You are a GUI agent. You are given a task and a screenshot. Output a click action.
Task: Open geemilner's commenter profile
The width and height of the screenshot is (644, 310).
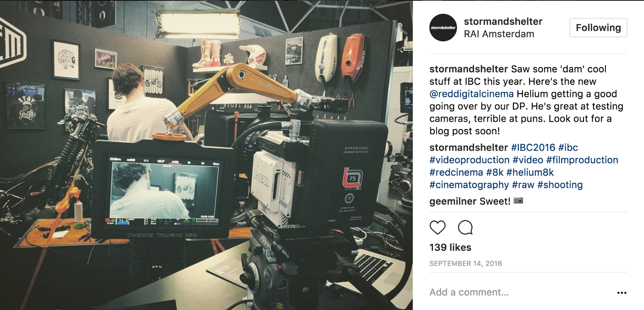(x=453, y=201)
